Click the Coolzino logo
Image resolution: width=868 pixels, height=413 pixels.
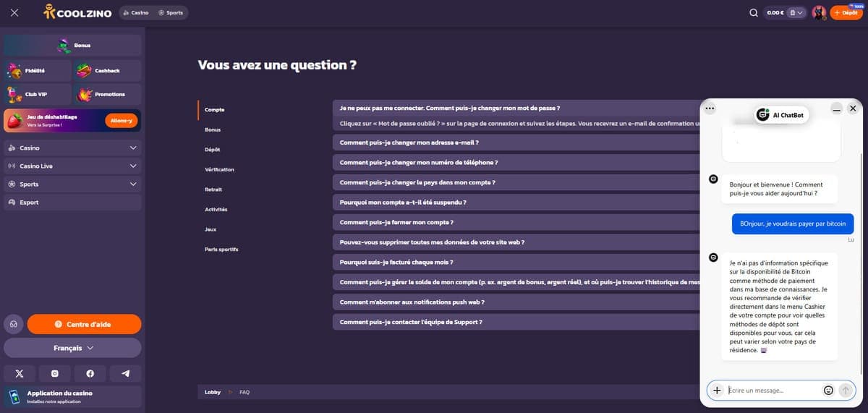pyautogui.click(x=77, y=12)
